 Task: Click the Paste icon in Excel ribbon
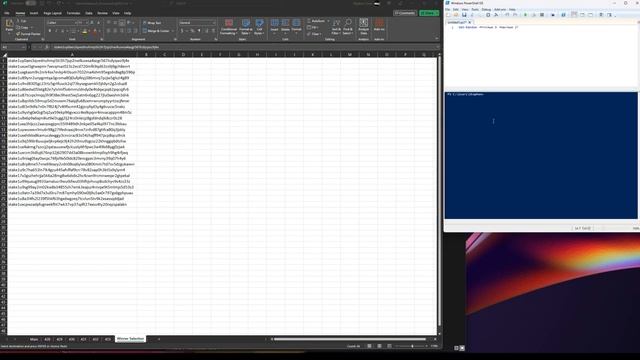9,24
